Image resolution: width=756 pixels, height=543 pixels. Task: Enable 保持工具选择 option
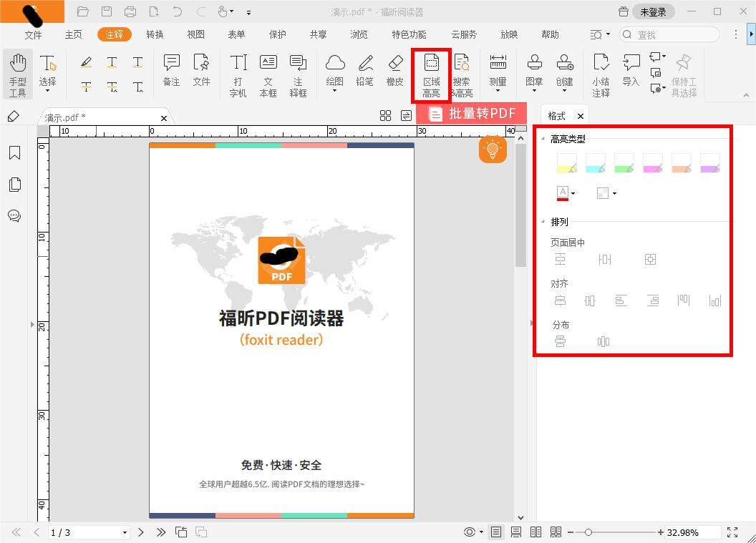pos(683,74)
